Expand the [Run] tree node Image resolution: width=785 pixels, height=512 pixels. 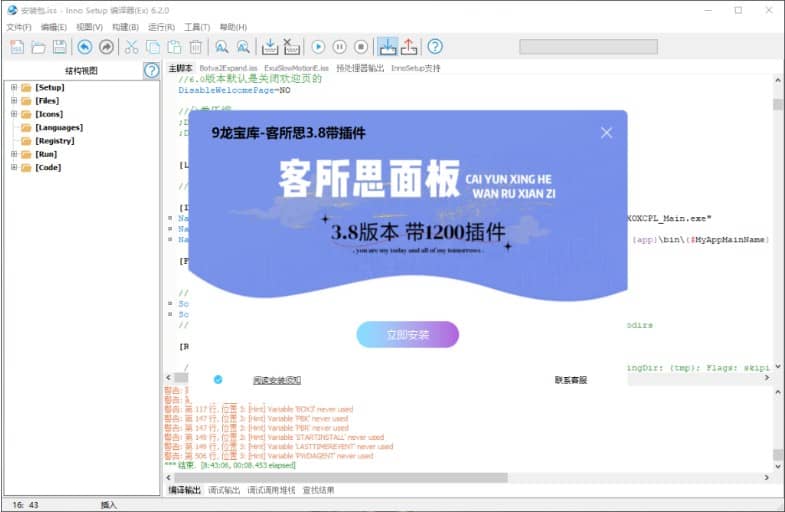click(14, 154)
